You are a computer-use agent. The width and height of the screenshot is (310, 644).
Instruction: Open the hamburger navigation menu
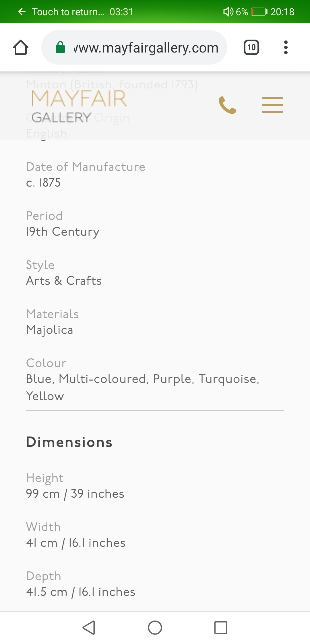(x=272, y=105)
